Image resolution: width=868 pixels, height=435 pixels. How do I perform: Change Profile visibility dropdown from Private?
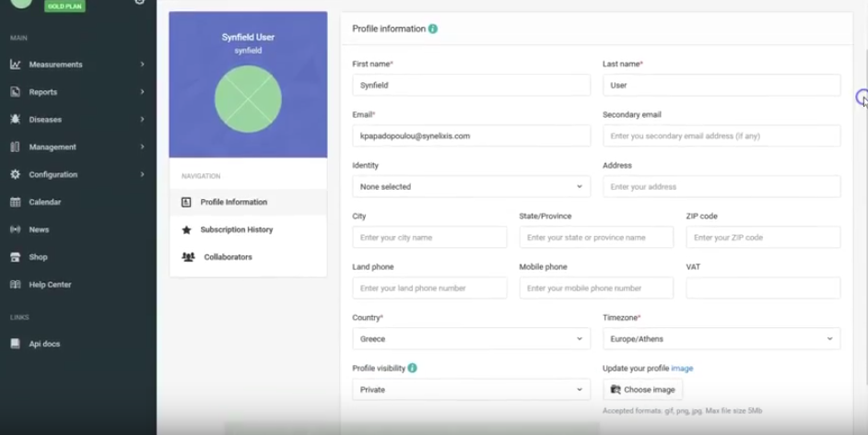471,390
